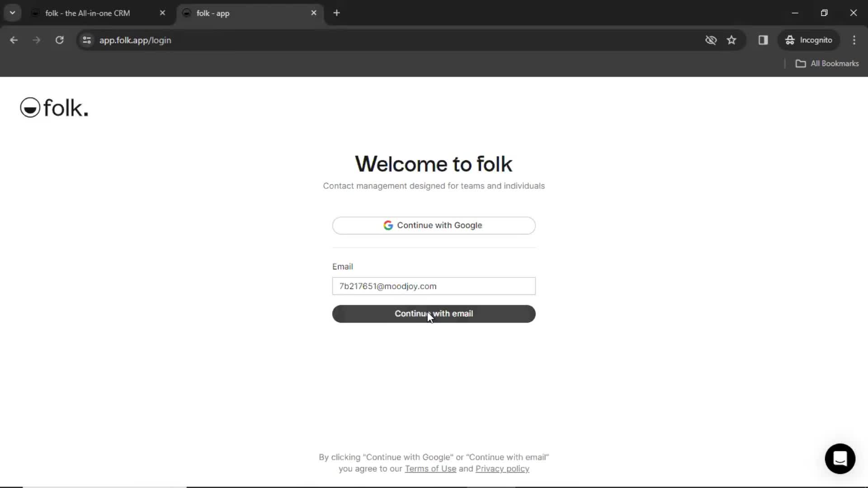Click the browser back navigation arrow
868x488 pixels.
click(13, 40)
